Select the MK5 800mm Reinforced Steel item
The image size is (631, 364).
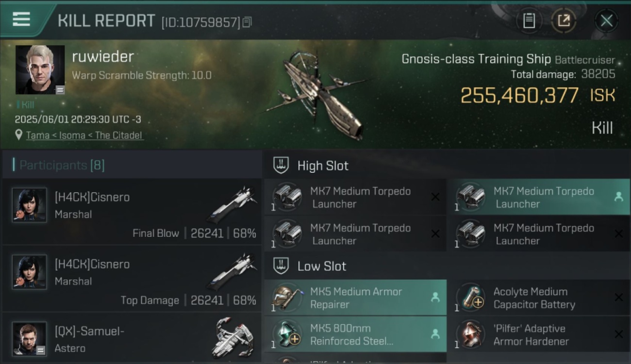pos(355,335)
